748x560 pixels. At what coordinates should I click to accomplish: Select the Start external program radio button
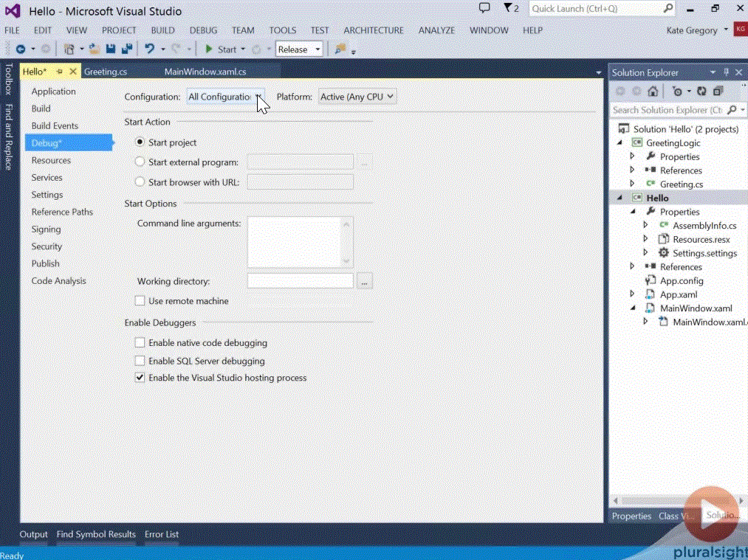[x=140, y=162]
